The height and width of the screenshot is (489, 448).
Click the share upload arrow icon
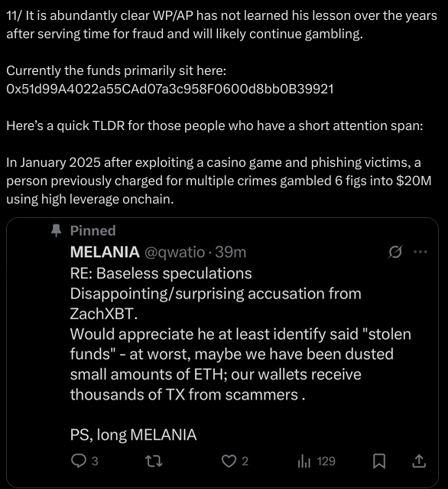pyautogui.click(x=419, y=461)
